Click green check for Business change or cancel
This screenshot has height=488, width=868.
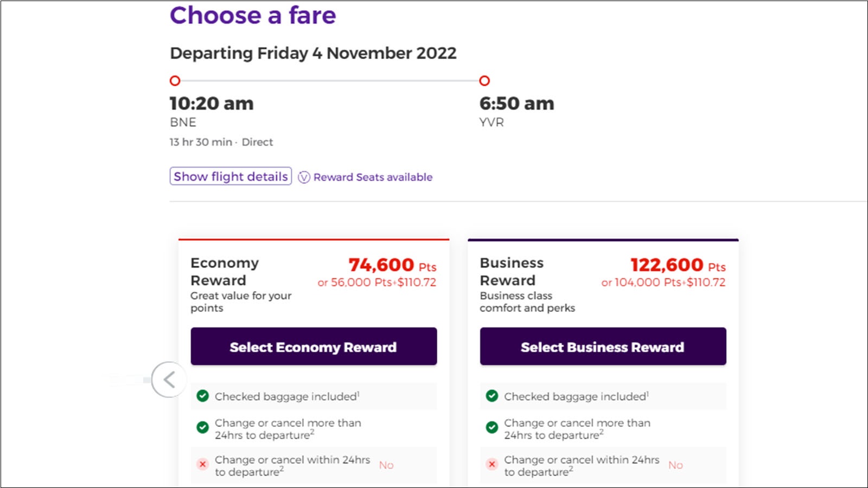point(492,427)
